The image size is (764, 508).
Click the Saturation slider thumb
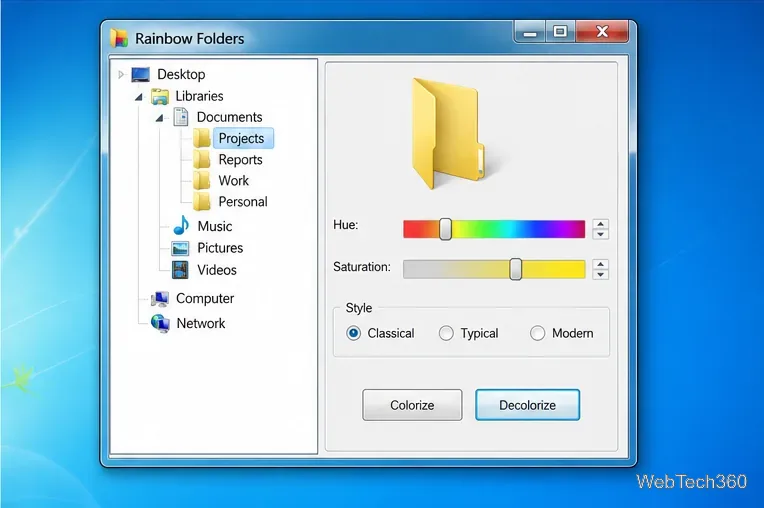(516, 269)
